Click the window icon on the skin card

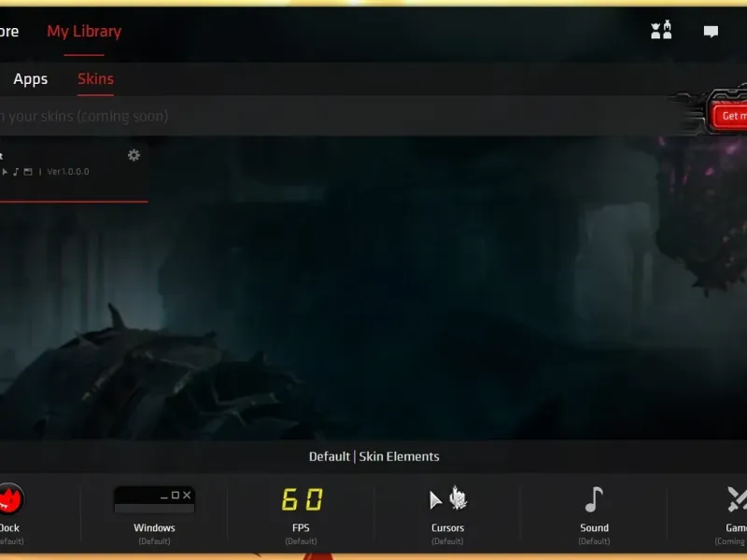28,172
